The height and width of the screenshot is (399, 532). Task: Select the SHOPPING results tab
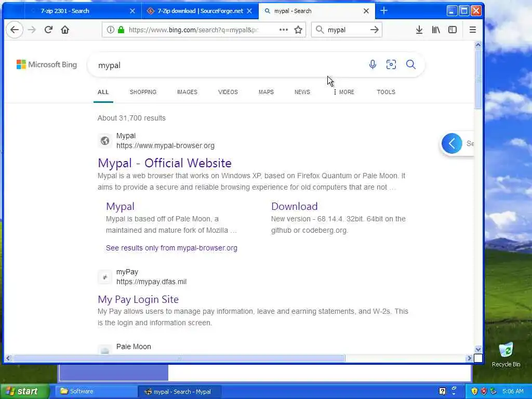point(143,92)
